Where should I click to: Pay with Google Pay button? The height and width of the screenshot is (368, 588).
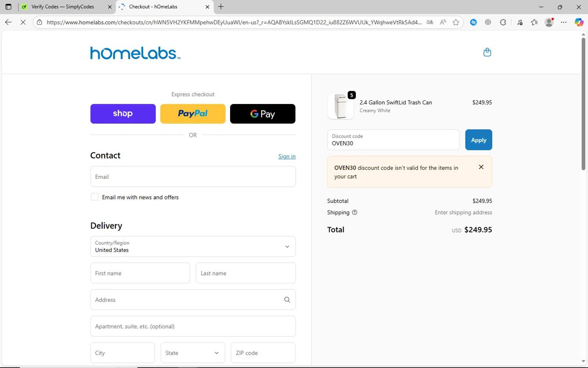tap(263, 114)
